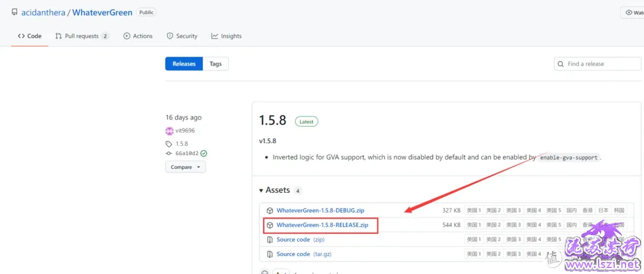Collapse the Assets section triangle
The image size is (644, 274).
[x=261, y=190]
